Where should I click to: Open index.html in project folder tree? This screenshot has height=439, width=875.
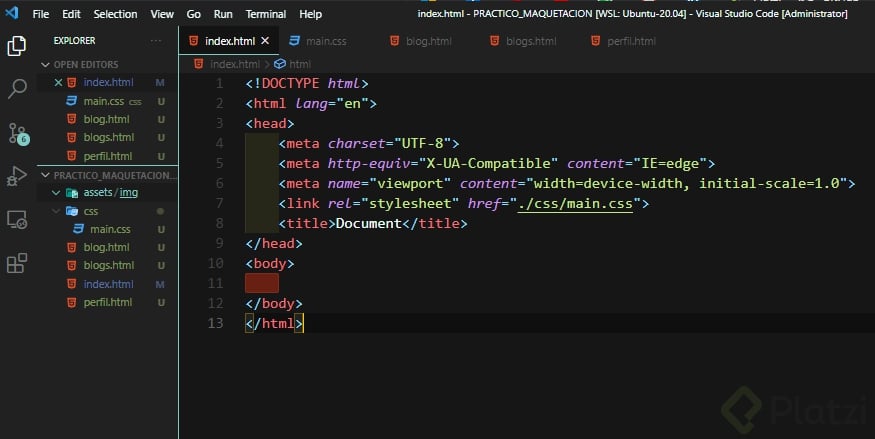click(108, 284)
